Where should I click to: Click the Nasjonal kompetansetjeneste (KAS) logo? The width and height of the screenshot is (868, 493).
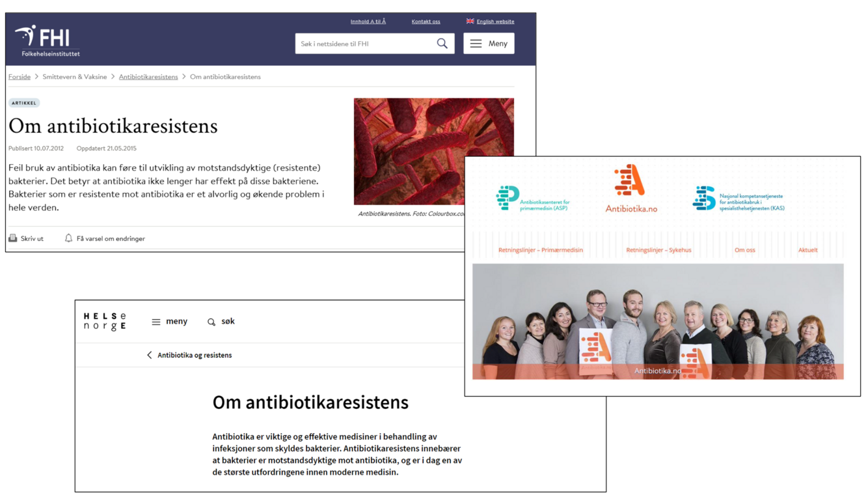click(x=738, y=199)
